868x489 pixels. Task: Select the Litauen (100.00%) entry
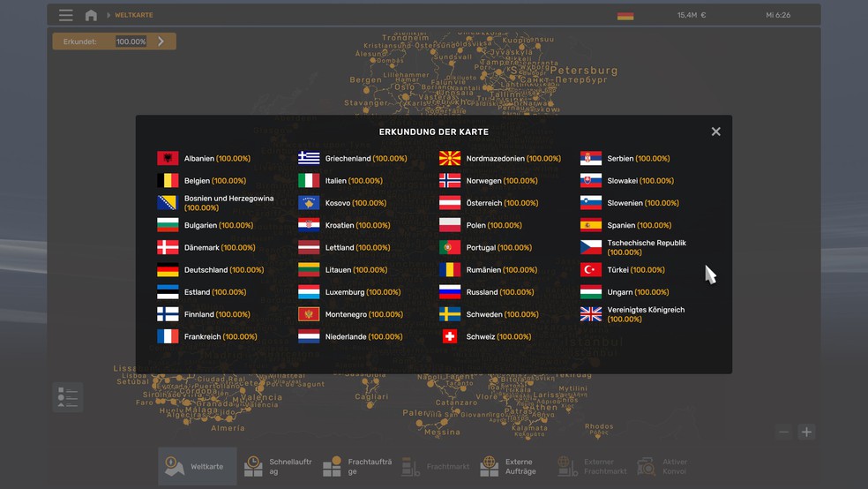(342, 270)
